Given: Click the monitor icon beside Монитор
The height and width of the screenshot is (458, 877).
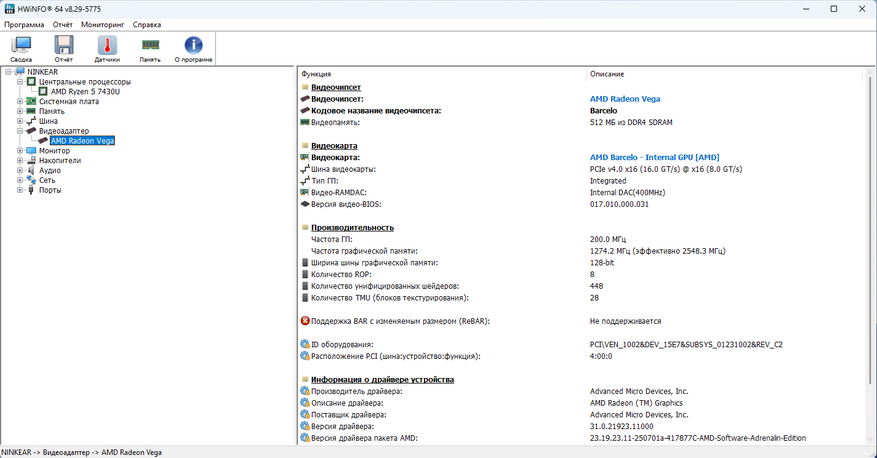Looking at the screenshot, I should pyautogui.click(x=31, y=150).
